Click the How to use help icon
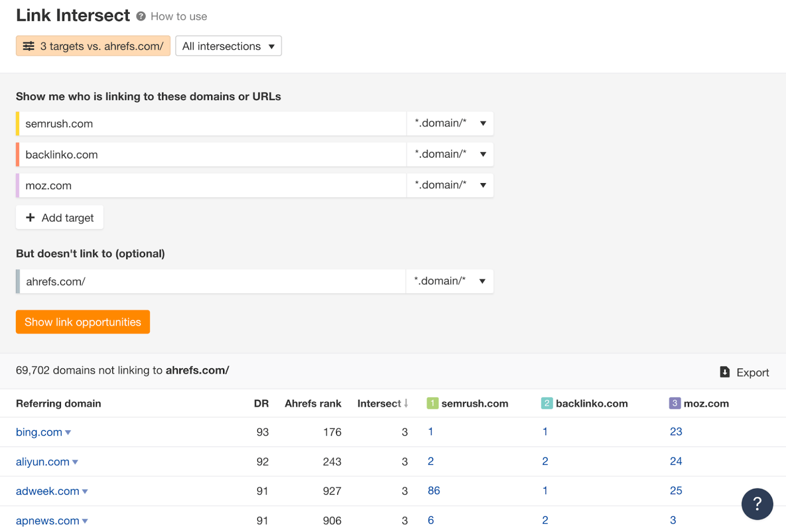Image resolution: width=786 pixels, height=532 pixels. [141, 17]
